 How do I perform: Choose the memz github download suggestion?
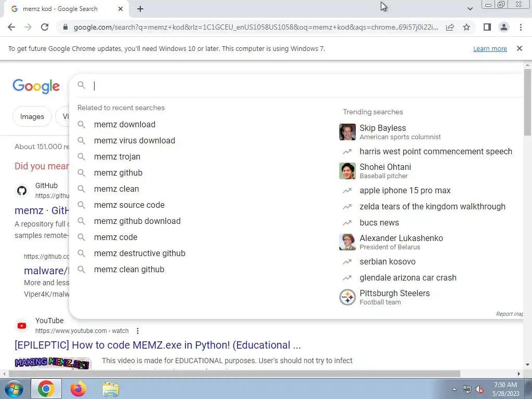coord(137,221)
